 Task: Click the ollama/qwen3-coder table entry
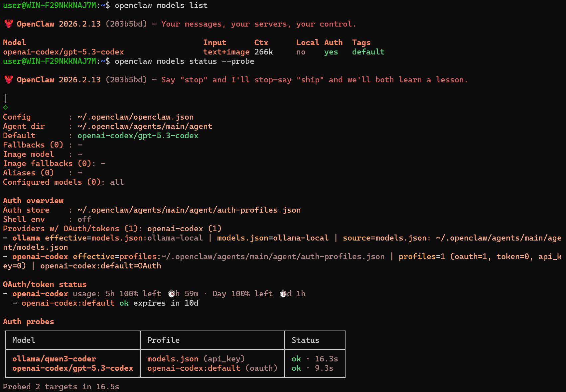(54, 359)
